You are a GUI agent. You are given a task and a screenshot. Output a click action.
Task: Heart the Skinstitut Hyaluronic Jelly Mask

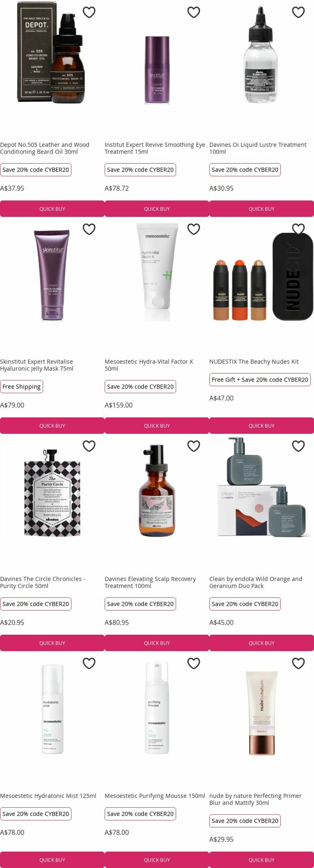[89, 229]
